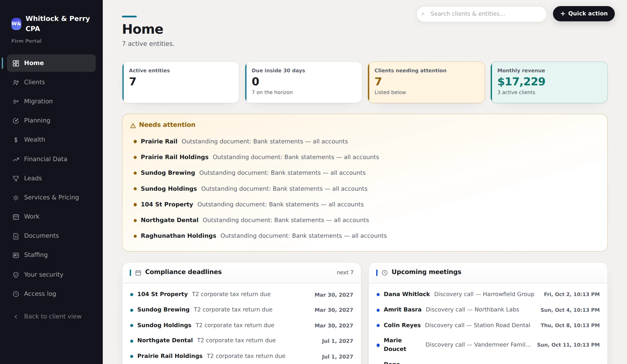Focus the Search clients & entities field
Screen dimensions: 627x364
pyautogui.click(x=482, y=14)
